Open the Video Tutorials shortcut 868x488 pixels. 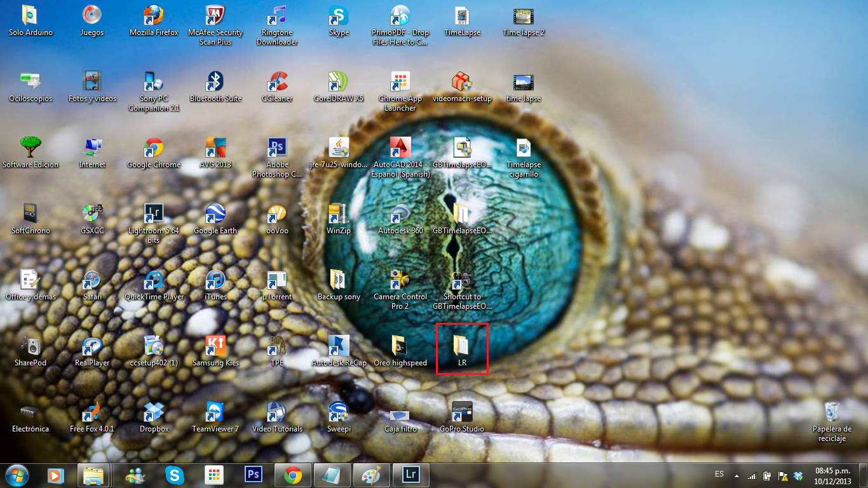click(277, 417)
